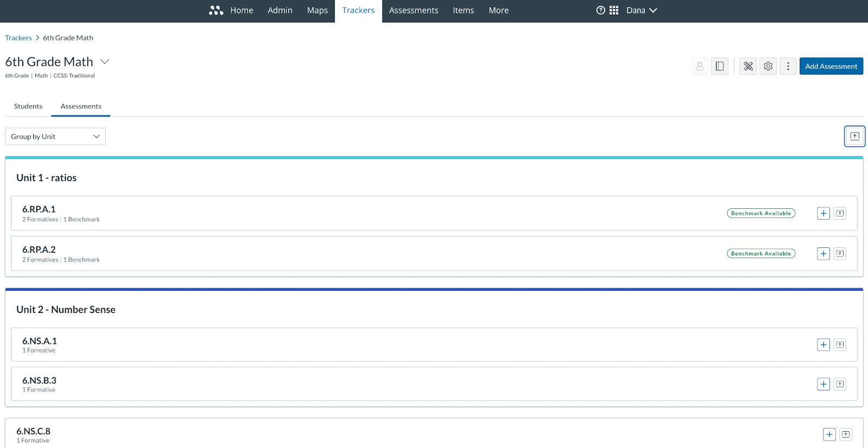Open tracker settings gear icon
The height and width of the screenshot is (448, 868).
tap(768, 66)
